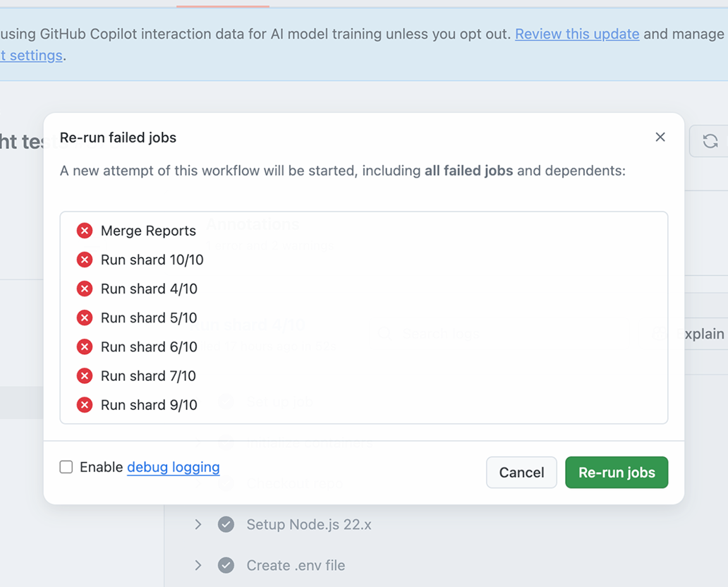Click the Cancel button
The image size is (728, 587).
(521, 472)
